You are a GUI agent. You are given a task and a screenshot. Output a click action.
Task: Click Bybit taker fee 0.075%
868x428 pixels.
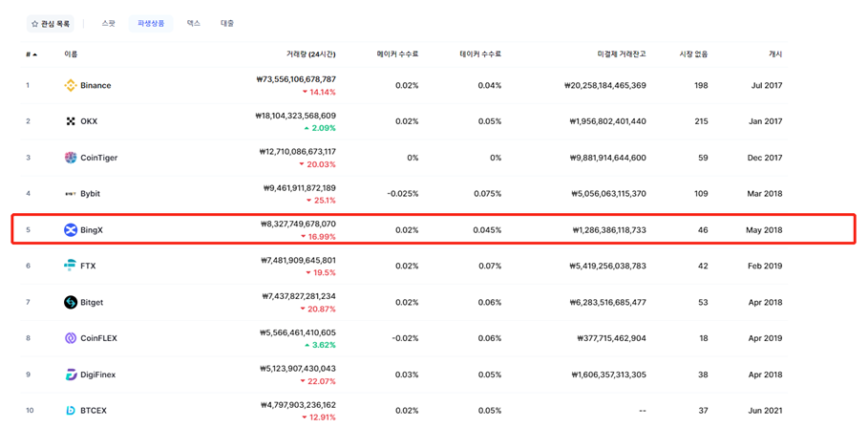488,194
